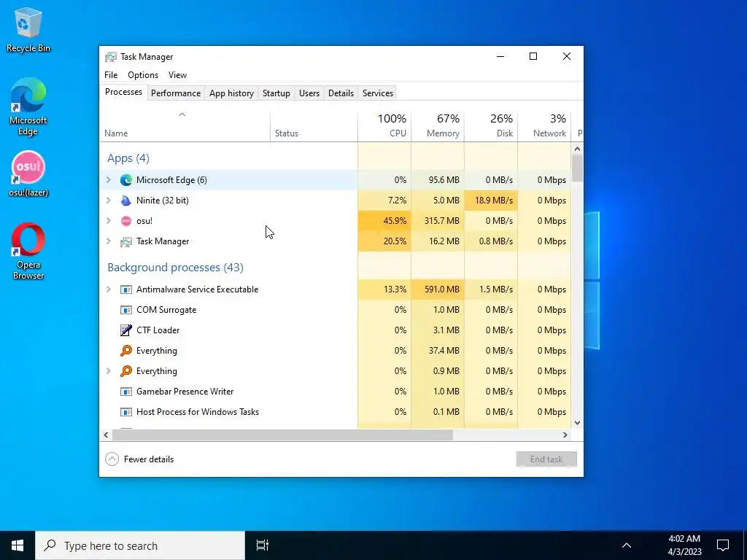747x560 pixels.
Task: Select the osu! 45.9% CPU cell
Action: 384,221
